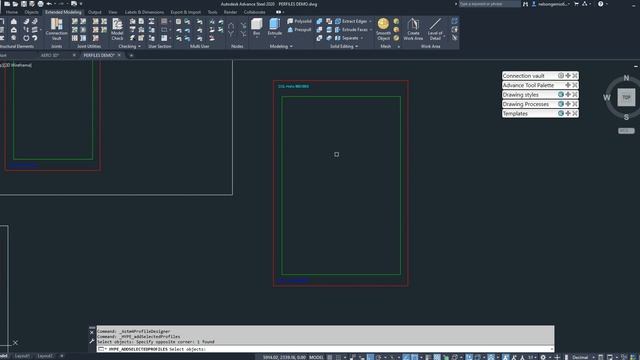Open the Tools ribbon tab
The height and width of the screenshot is (360, 640).
212,12
